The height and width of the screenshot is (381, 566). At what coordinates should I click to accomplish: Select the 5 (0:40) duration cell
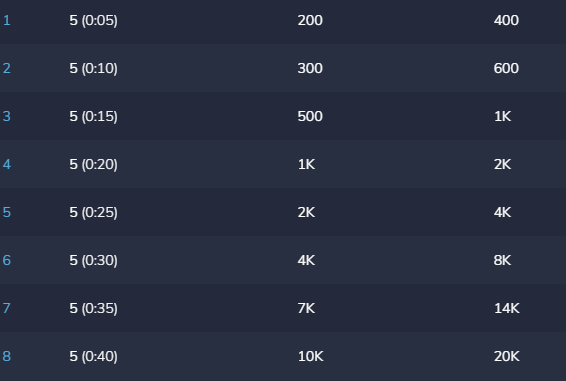pos(93,356)
